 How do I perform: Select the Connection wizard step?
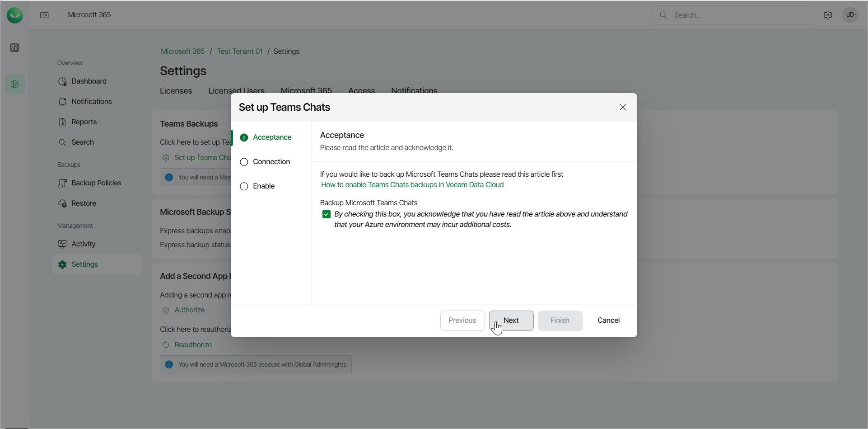[x=271, y=162]
